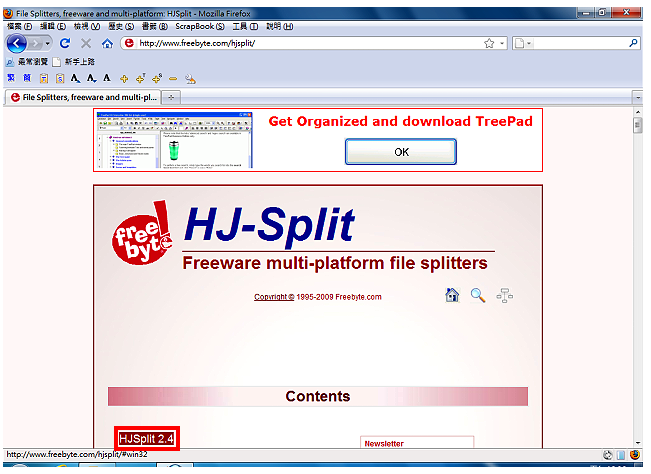Viewport: 651px width, 474px height.
Task: Click the freebyte.com URL address field
Action: (309, 43)
